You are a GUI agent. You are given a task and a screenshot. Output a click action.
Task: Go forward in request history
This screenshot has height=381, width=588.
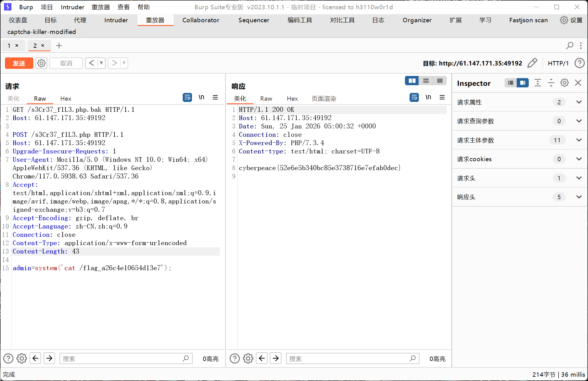[115, 63]
